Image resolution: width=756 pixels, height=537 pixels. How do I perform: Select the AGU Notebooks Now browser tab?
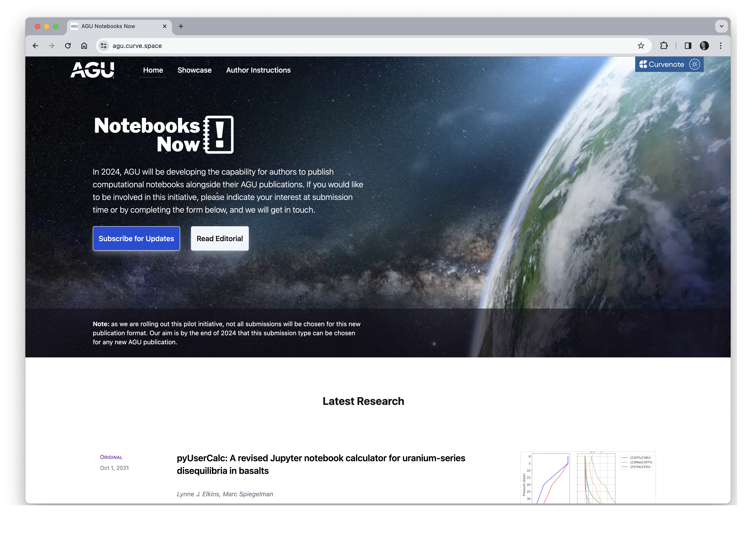[x=108, y=26]
